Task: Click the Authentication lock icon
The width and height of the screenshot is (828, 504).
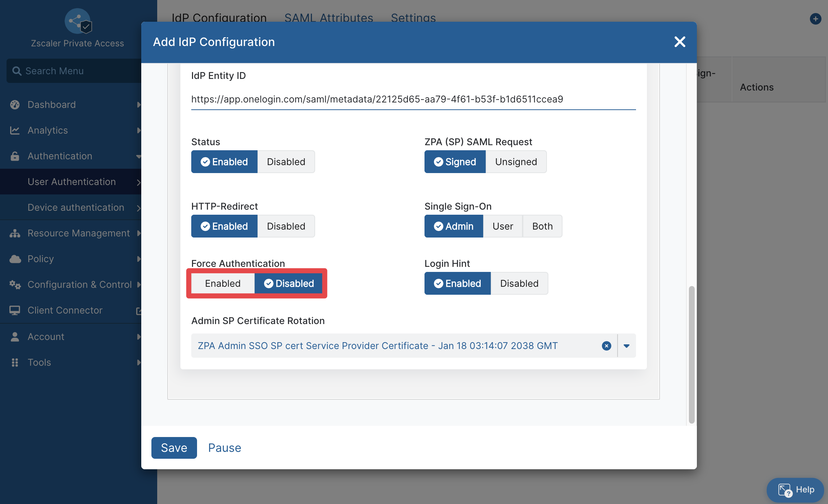Action: (x=15, y=156)
